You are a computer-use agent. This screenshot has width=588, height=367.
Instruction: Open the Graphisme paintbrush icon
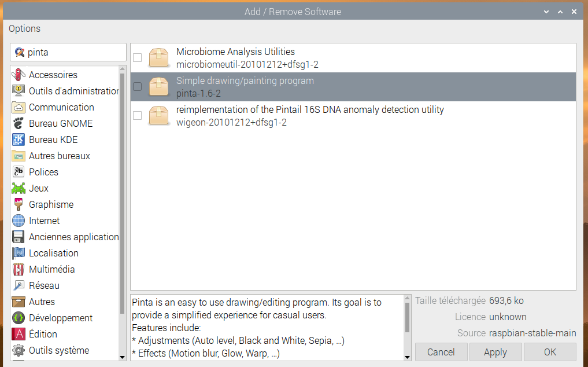pyautogui.click(x=19, y=204)
